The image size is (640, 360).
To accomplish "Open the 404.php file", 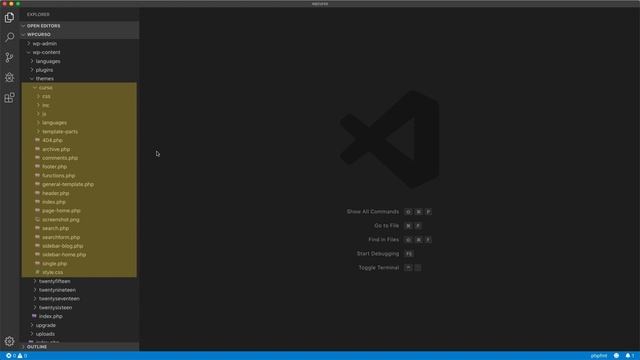I will click(x=80, y=140).
